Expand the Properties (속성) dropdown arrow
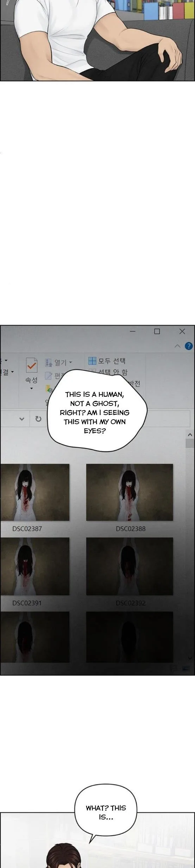 click(31, 388)
